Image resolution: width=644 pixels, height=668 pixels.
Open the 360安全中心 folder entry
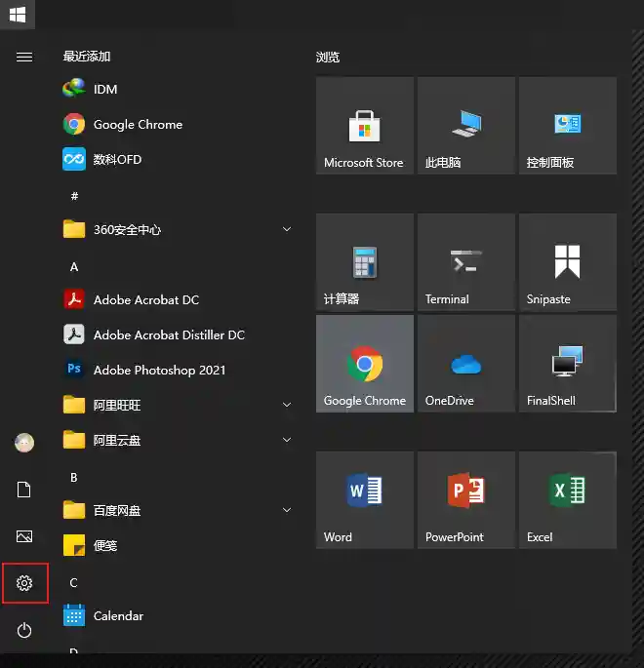point(178,229)
